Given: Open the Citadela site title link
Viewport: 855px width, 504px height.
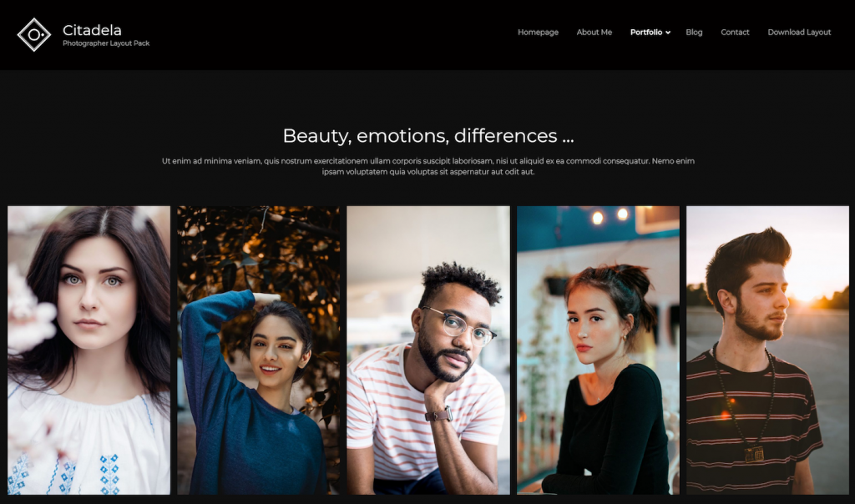Looking at the screenshot, I should (x=92, y=30).
